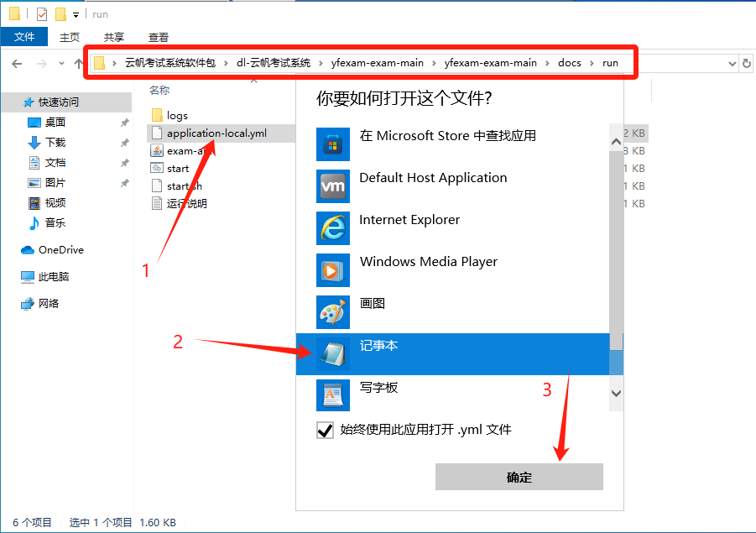The width and height of the screenshot is (756, 533).
Task: Choose VMware Default Host Application icon
Action: 332,186
